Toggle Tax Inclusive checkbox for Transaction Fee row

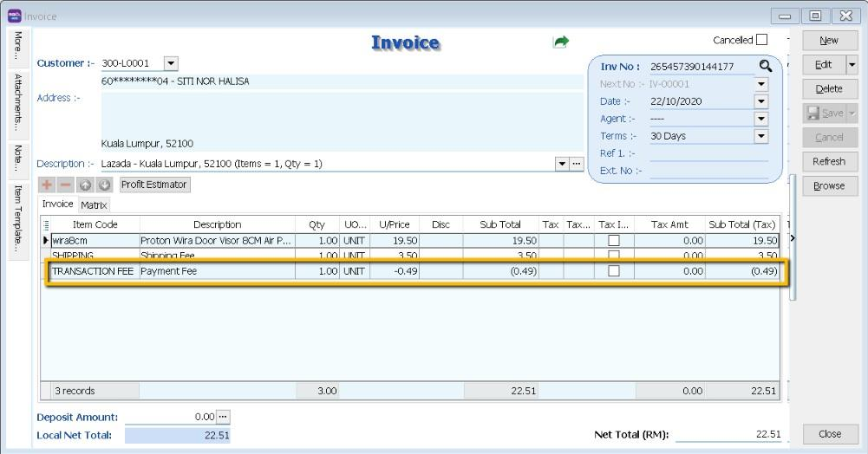[x=614, y=271]
